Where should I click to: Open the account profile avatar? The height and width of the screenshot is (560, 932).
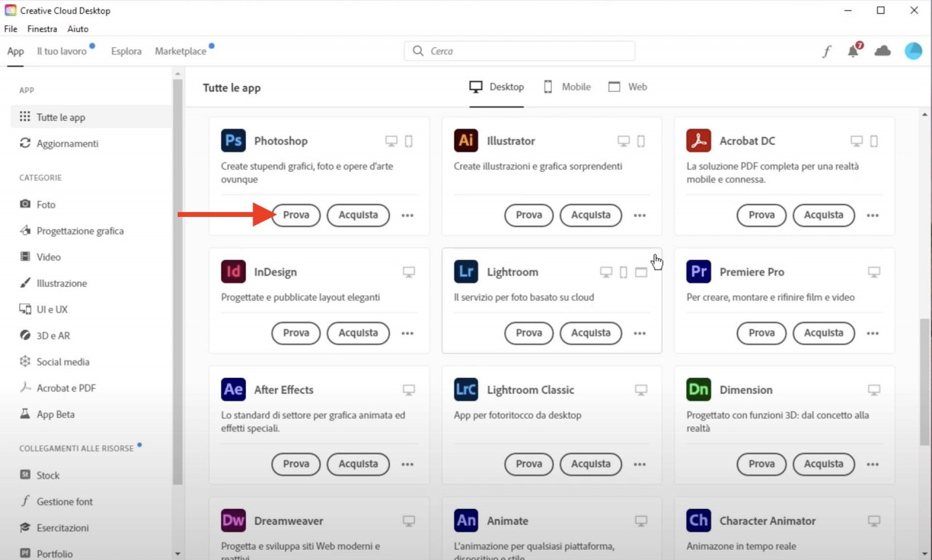[913, 50]
